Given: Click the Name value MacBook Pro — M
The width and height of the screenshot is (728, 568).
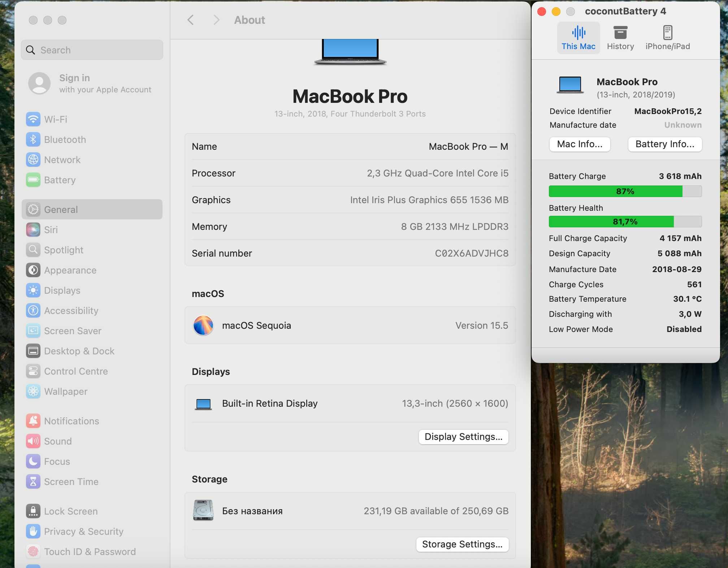Looking at the screenshot, I should click(468, 147).
